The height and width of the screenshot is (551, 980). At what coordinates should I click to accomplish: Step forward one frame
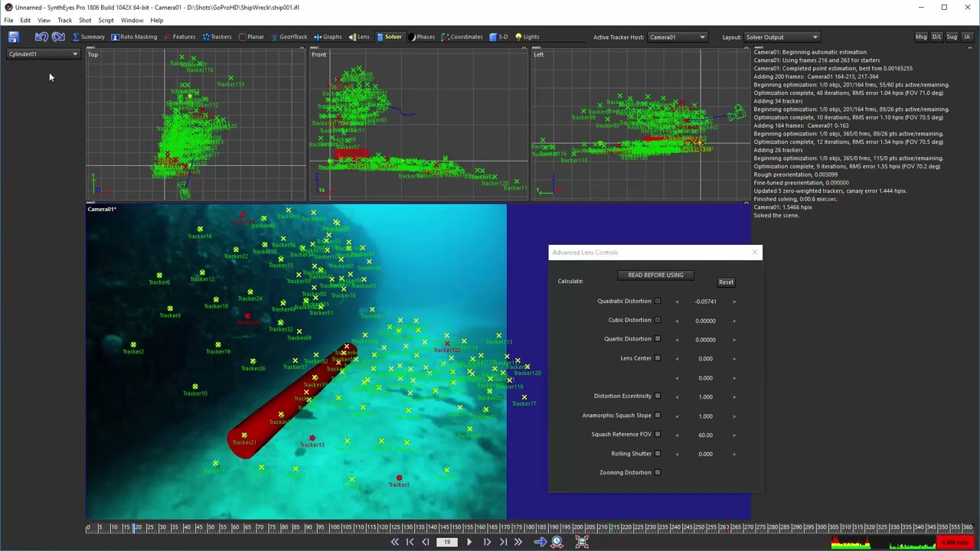pos(487,542)
